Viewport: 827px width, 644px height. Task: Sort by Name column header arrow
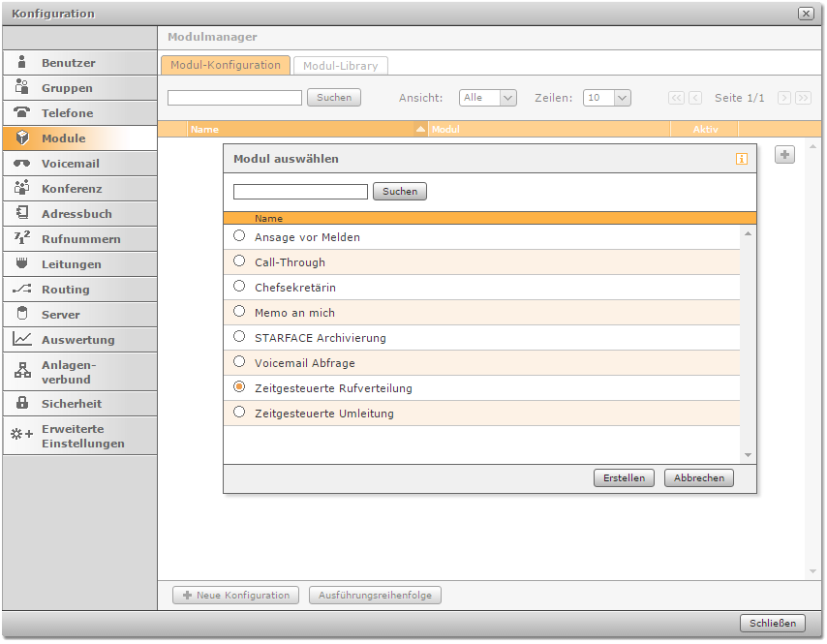click(420, 129)
